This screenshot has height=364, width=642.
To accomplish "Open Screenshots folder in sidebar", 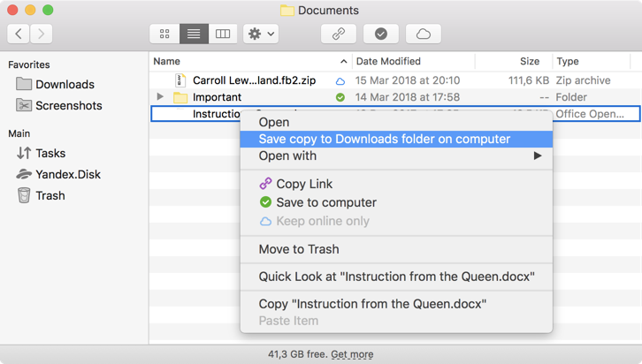I will point(68,106).
